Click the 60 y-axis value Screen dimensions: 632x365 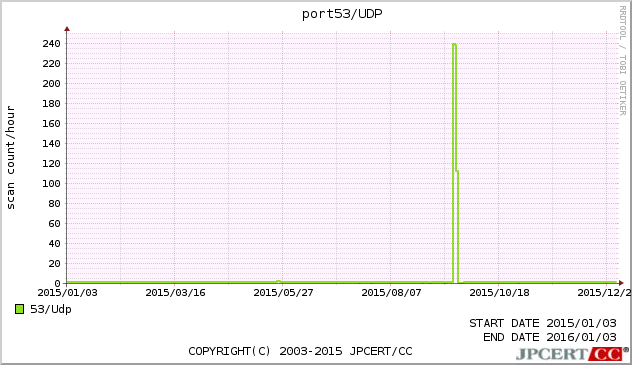click(x=54, y=224)
